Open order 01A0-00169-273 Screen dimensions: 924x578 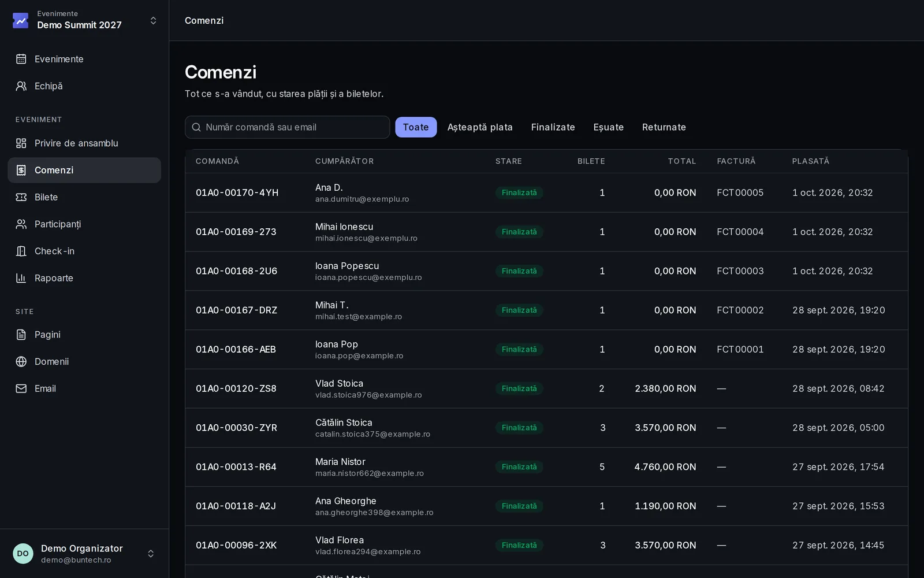point(236,232)
